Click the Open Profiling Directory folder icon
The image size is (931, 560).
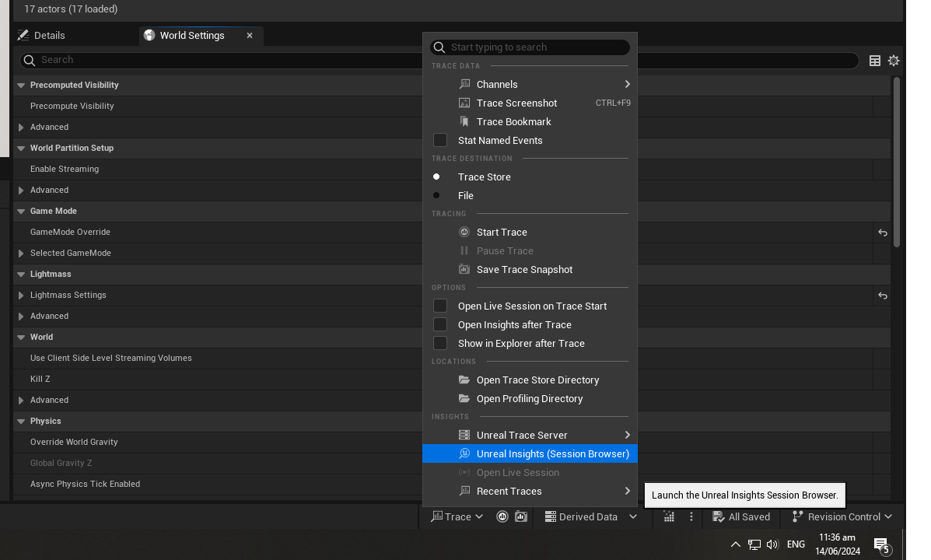click(464, 398)
